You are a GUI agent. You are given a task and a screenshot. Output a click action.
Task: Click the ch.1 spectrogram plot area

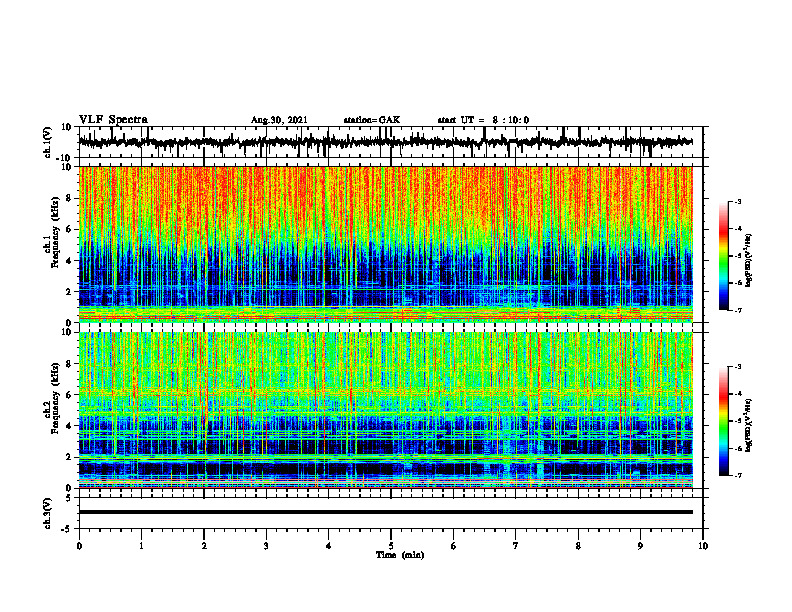coord(385,244)
